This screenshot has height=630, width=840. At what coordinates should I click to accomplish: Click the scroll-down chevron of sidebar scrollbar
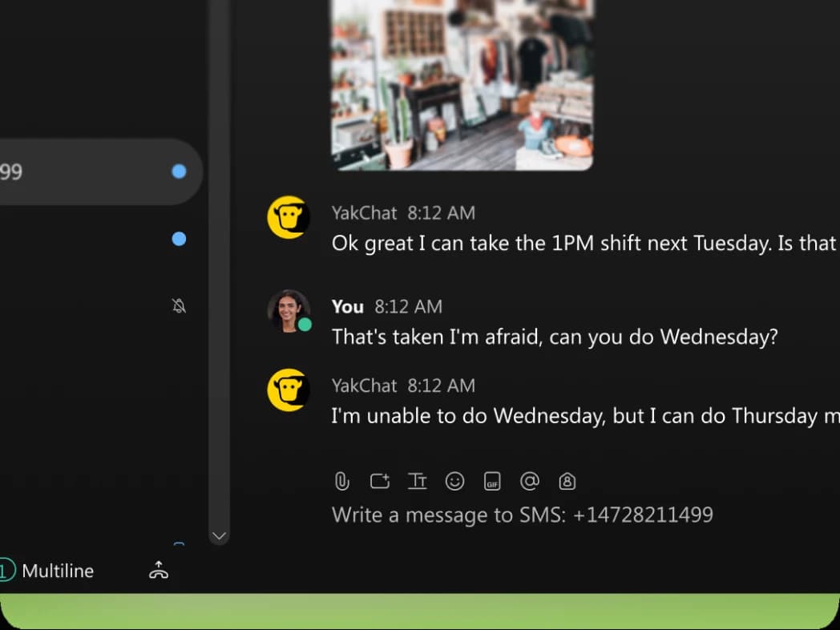pos(219,535)
